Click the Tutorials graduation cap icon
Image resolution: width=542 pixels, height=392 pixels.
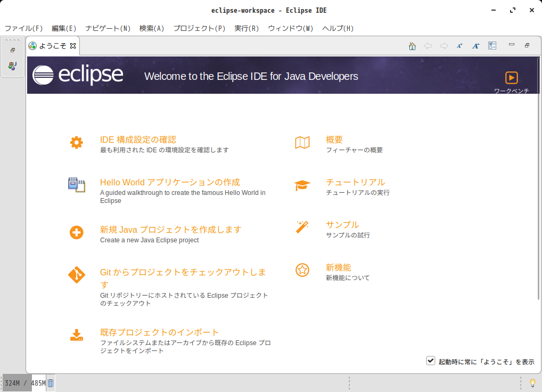tap(302, 185)
